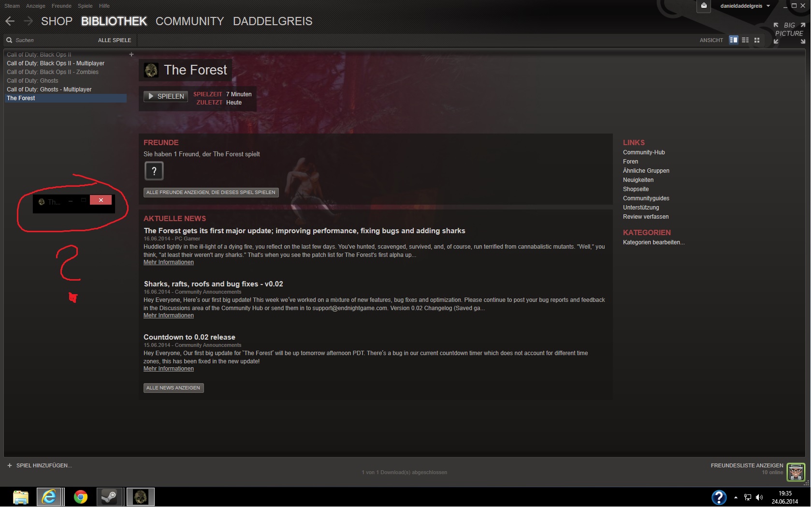Click the Suchen search field

(x=48, y=40)
